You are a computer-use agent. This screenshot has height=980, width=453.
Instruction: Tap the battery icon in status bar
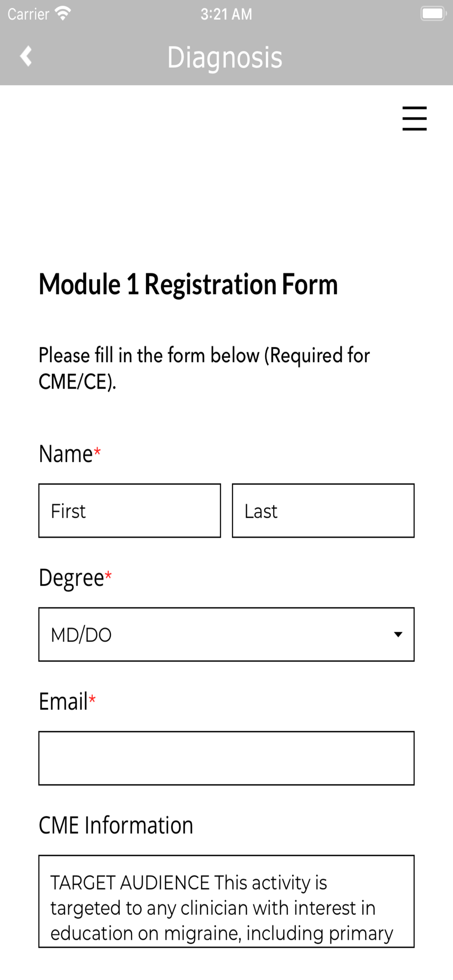pos(433,14)
